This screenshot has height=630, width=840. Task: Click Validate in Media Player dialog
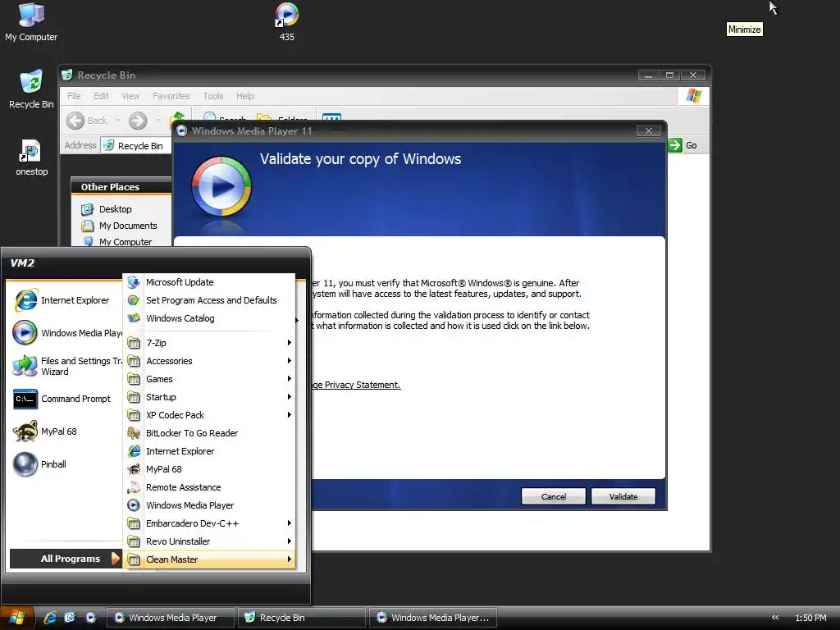tap(623, 496)
